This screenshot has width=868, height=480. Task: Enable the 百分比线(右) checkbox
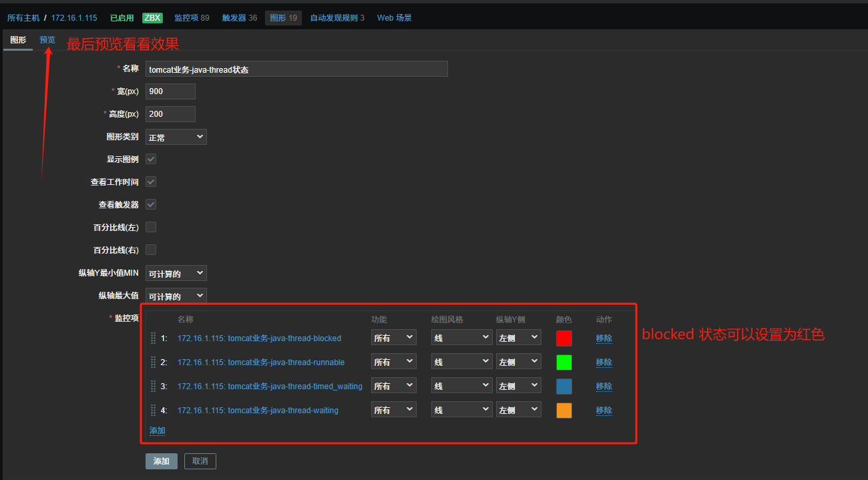pos(151,250)
